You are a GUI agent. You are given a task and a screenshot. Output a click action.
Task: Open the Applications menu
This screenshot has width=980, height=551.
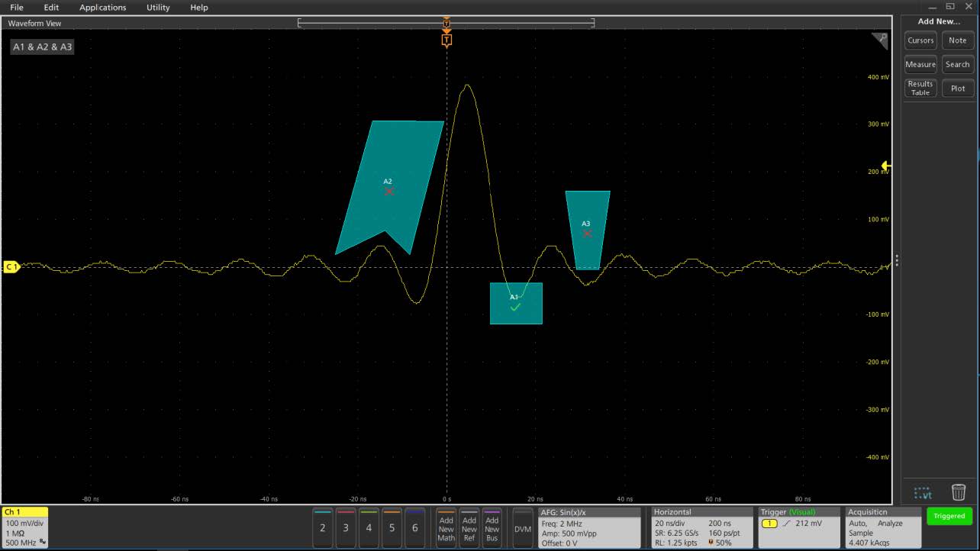pos(103,8)
